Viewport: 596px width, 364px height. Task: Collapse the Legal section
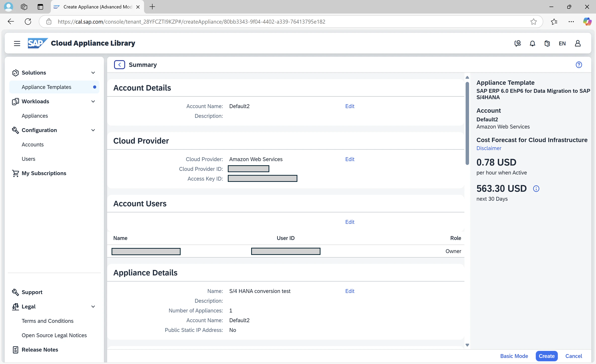pos(93,307)
